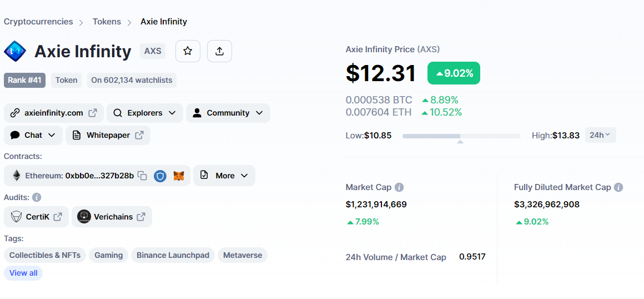Copy the Ethereum contract address
Screen dimensions: 644x299
pyautogui.click(x=142, y=176)
